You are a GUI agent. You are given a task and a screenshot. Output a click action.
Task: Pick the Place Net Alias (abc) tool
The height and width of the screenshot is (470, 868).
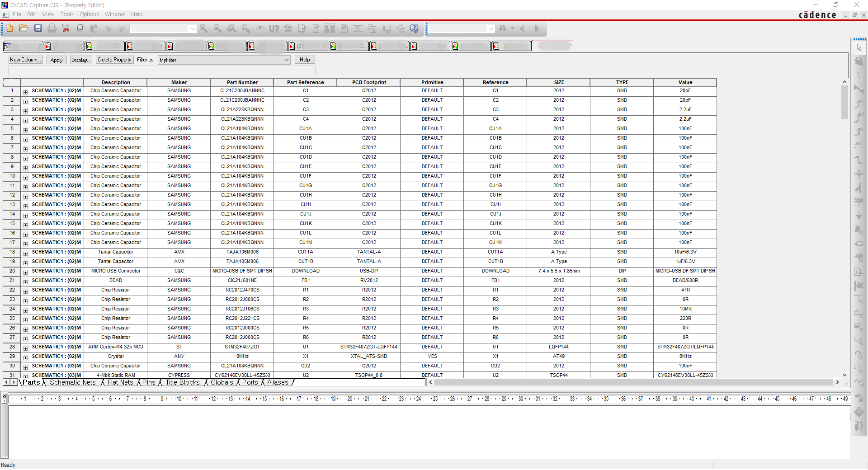coord(859,146)
